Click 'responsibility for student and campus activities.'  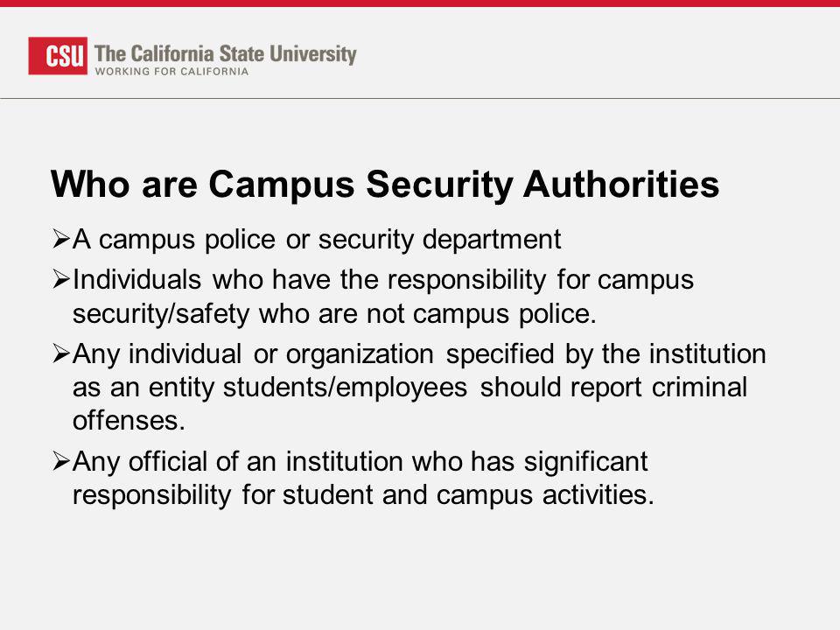click(x=363, y=495)
